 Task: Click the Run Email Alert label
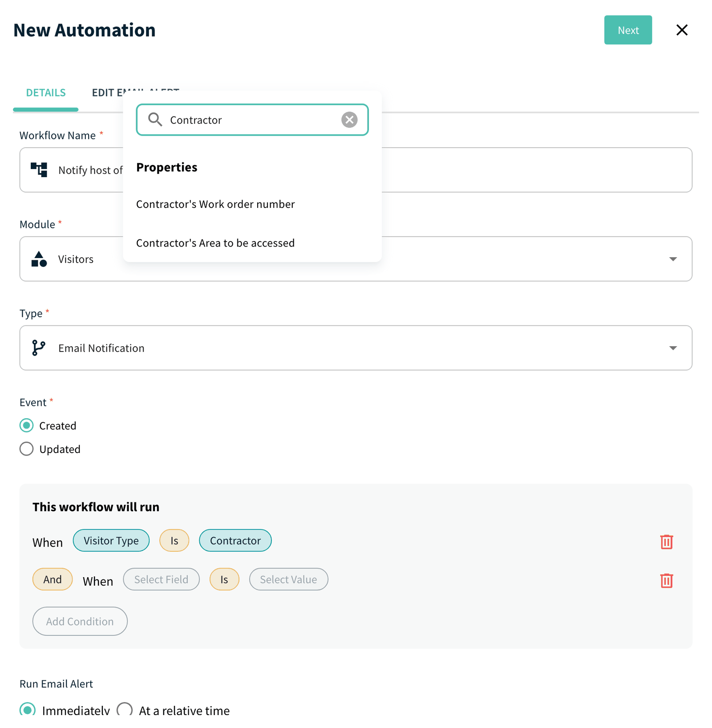(56, 684)
